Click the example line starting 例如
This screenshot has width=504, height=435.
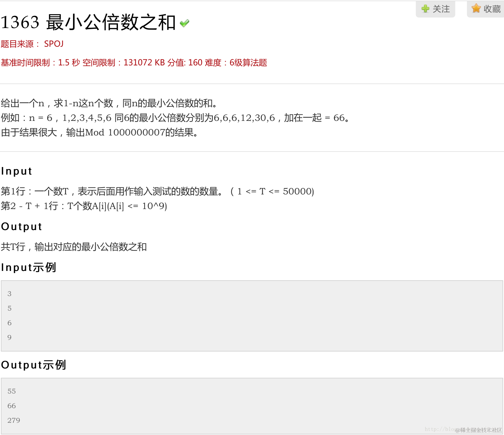pyautogui.click(x=175, y=118)
